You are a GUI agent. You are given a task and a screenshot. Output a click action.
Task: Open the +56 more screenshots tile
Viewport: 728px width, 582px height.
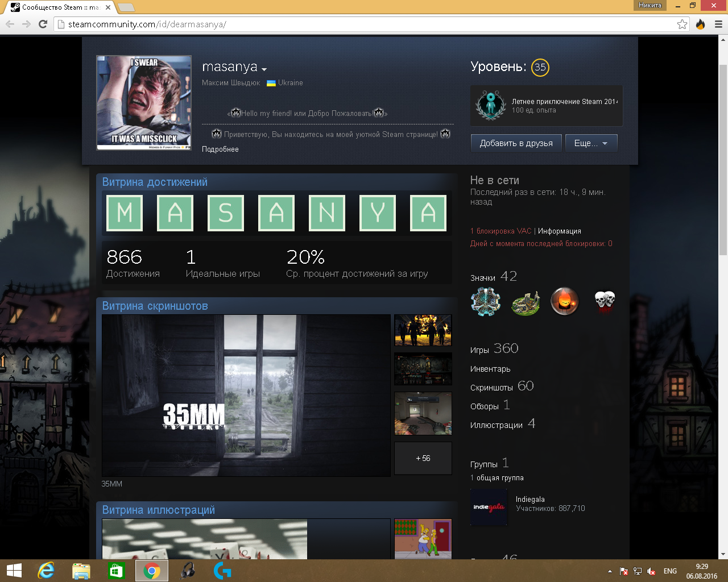[x=423, y=458]
